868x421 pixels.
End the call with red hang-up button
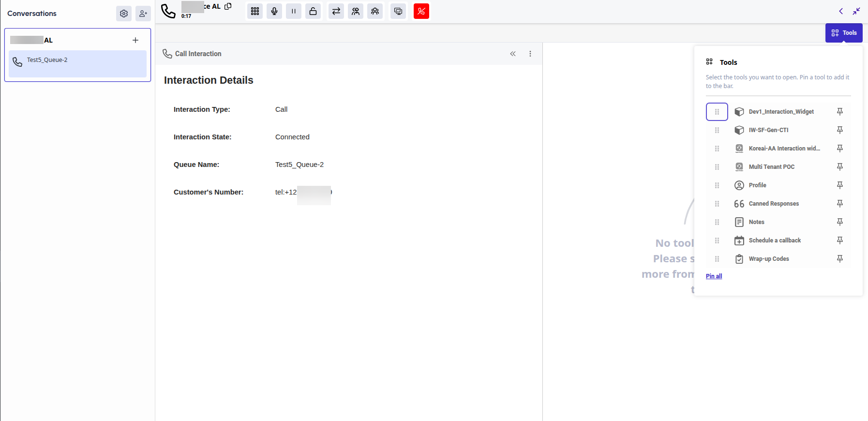(x=421, y=11)
